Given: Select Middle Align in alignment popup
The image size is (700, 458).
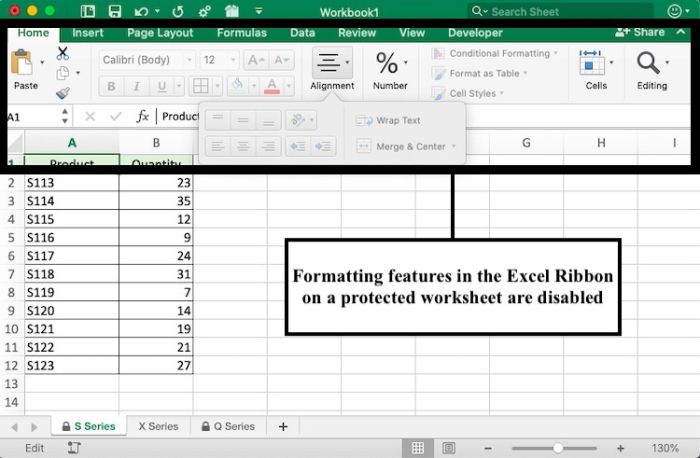Looking at the screenshot, I should click(243, 120).
